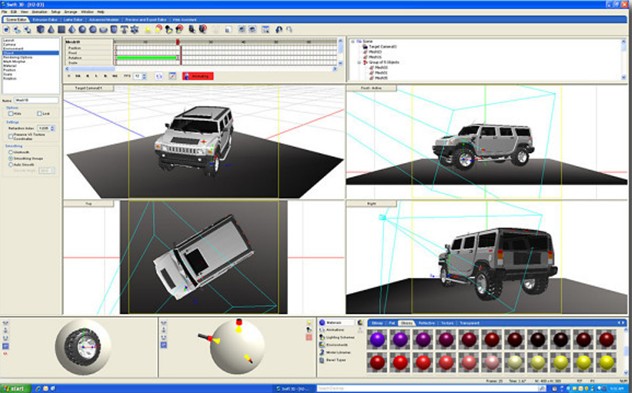Open the Reflective materials tab
The height and width of the screenshot is (393, 632).
tap(426, 323)
